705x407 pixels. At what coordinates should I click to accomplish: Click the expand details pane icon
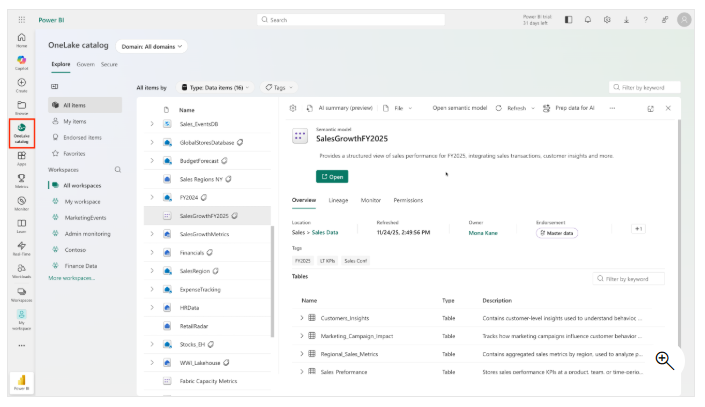pyautogui.click(x=650, y=108)
